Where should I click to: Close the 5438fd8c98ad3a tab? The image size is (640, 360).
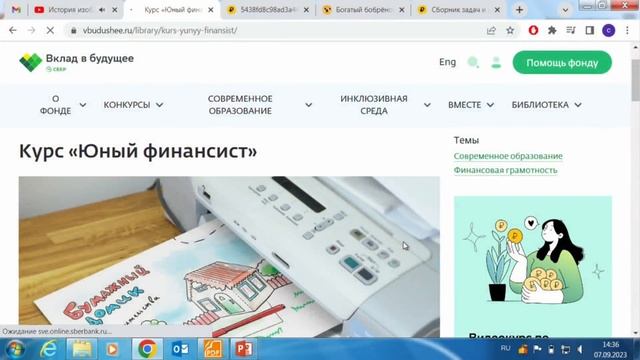pyautogui.click(x=307, y=10)
